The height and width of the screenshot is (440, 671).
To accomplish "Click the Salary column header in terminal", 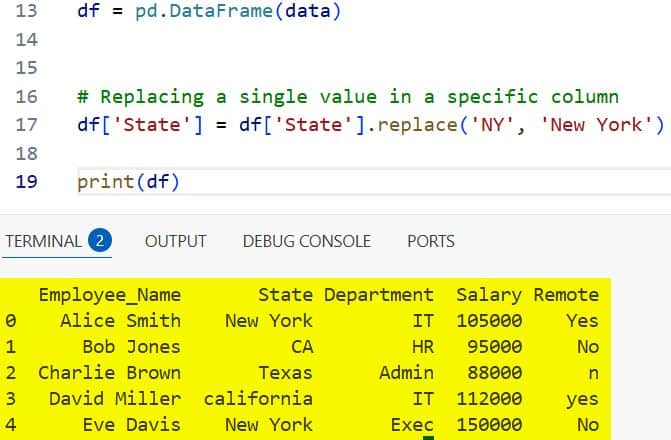I will [x=489, y=295].
